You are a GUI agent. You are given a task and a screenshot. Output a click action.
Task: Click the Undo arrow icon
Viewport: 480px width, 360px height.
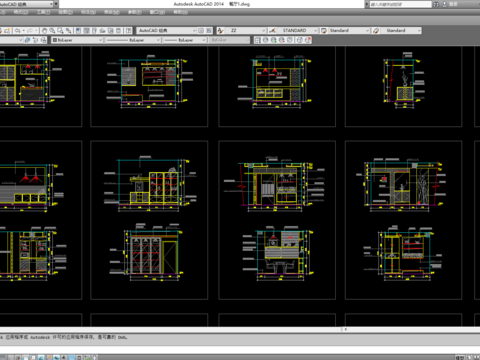click(18, 31)
